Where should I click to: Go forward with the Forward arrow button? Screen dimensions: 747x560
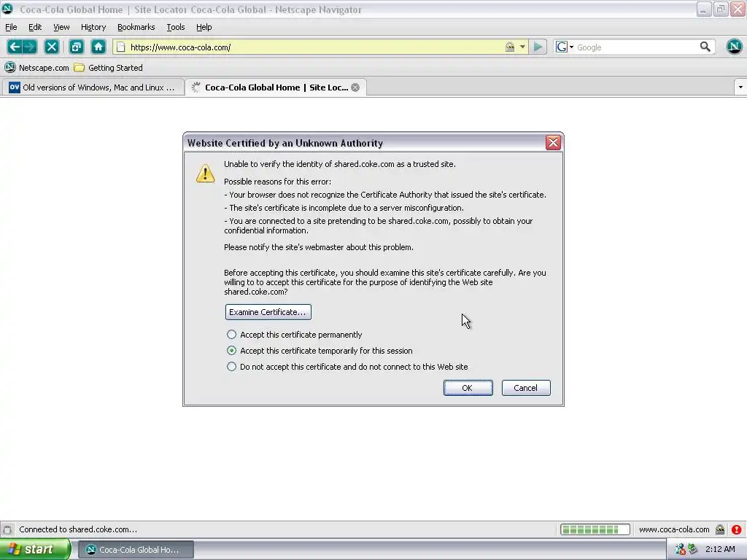[x=29, y=47]
